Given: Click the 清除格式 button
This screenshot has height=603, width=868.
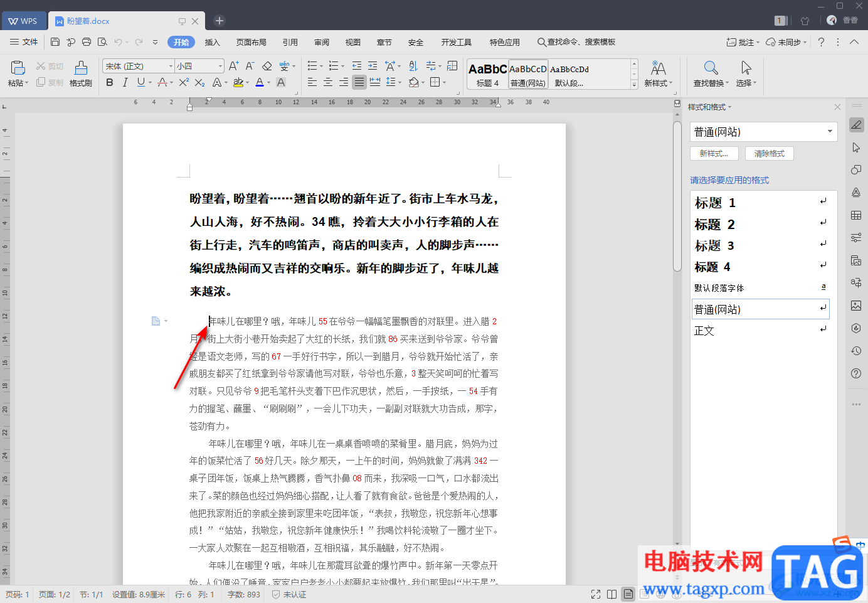Looking at the screenshot, I should 770,154.
